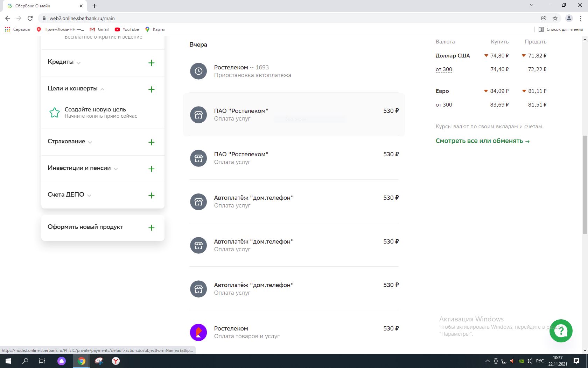The width and height of the screenshot is (588, 368).
Task: Click the green plus next to Кредиты
Action: 151,63
